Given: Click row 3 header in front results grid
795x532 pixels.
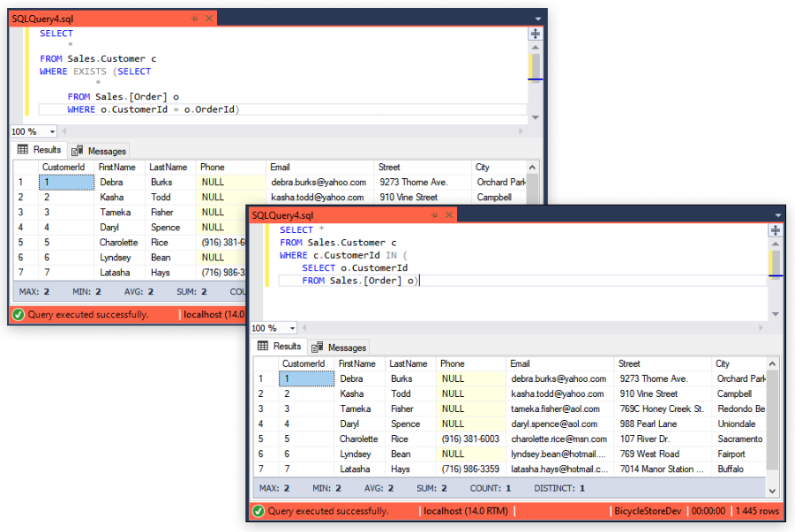Looking at the screenshot, I should 262,408.
